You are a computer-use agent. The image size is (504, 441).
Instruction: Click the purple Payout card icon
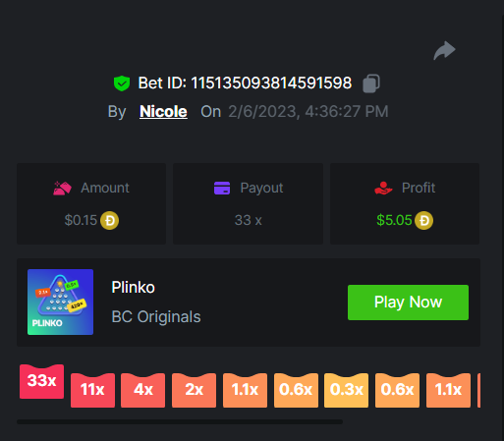click(222, 188)
